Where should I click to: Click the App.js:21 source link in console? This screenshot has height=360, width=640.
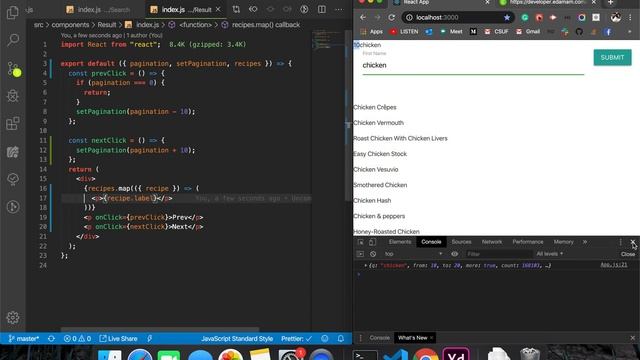click(613, 265)
